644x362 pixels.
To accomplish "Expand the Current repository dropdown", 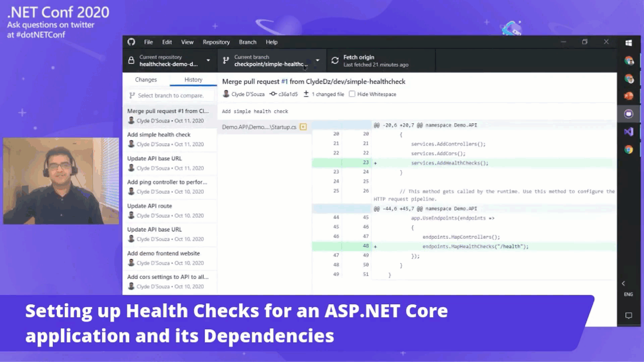I will (x=170, y=61).
